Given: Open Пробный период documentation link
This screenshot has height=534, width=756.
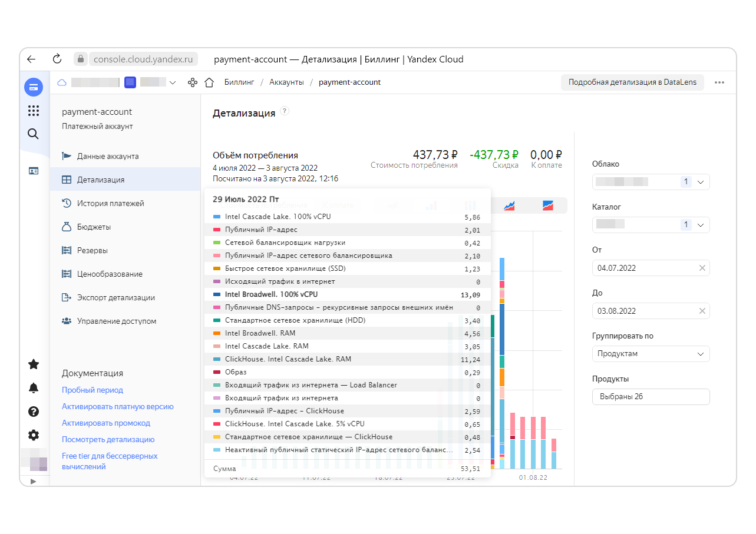Looking at the screenshot, I should coord(93,390).
